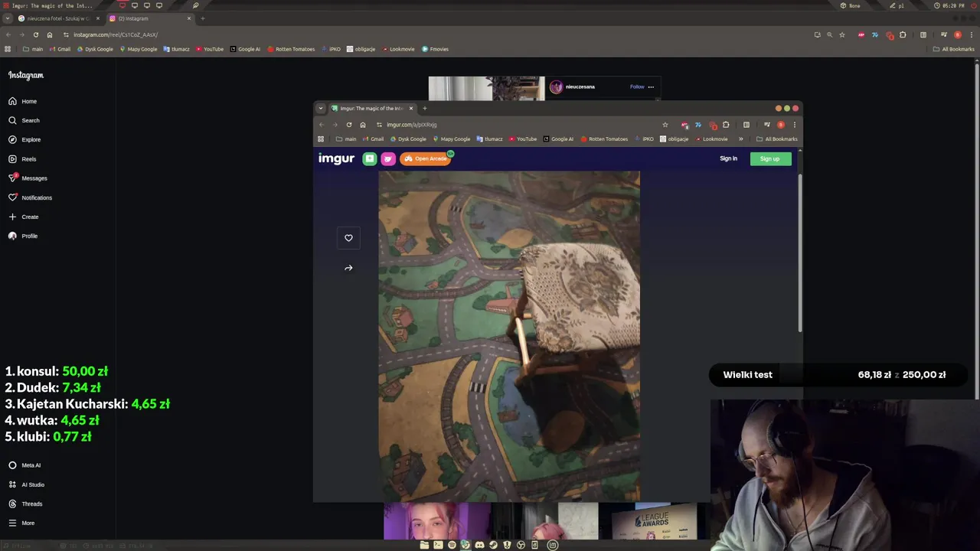Close the (2) Instagram tab
The image size is (980, 551).
point(189,18)
